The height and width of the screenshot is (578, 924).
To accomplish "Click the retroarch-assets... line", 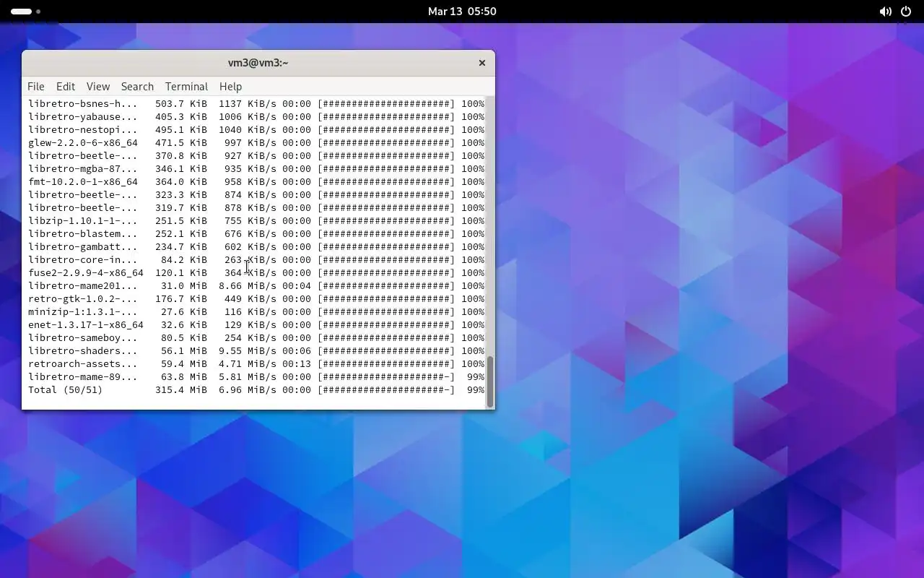I will click(x=256, y=363).
